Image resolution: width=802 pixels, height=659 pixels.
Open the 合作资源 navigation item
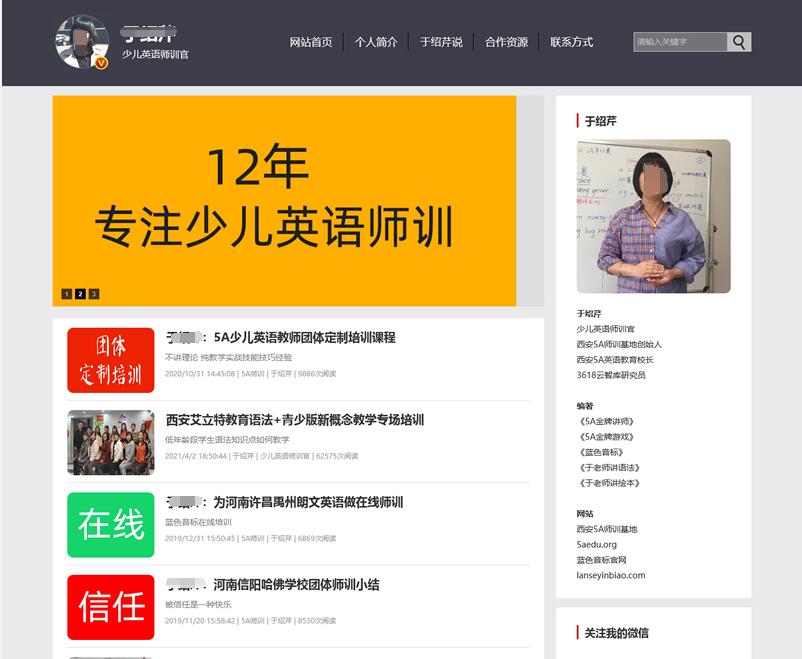click(x=506, y=42)
